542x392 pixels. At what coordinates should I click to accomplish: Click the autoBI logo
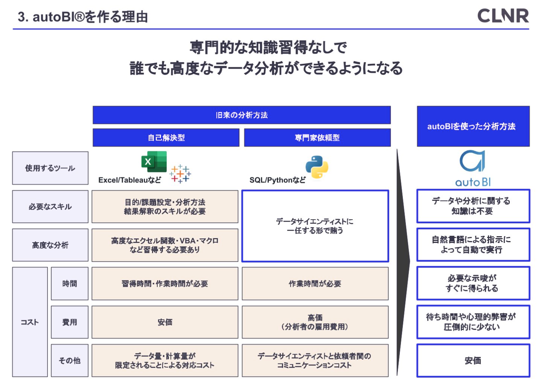[x=473, y=168]
